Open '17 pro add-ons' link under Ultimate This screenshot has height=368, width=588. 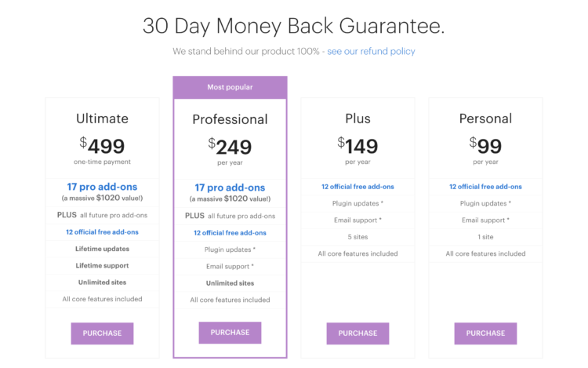click(102, 187)
